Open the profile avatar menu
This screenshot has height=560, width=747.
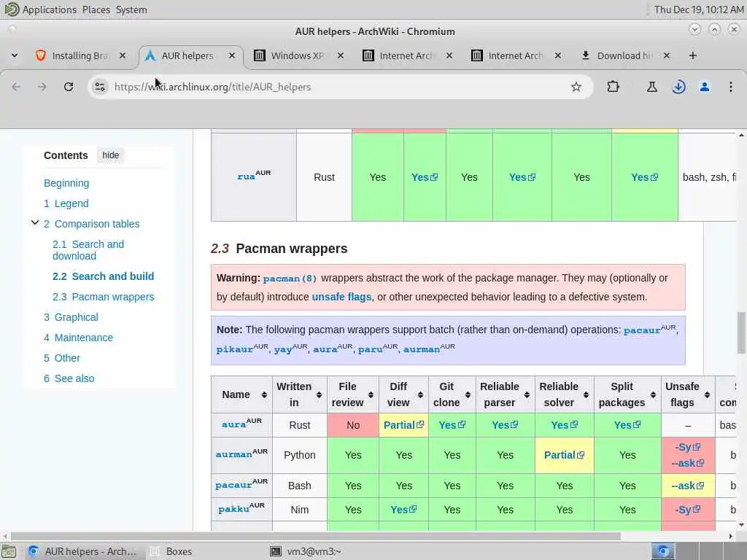704,87
